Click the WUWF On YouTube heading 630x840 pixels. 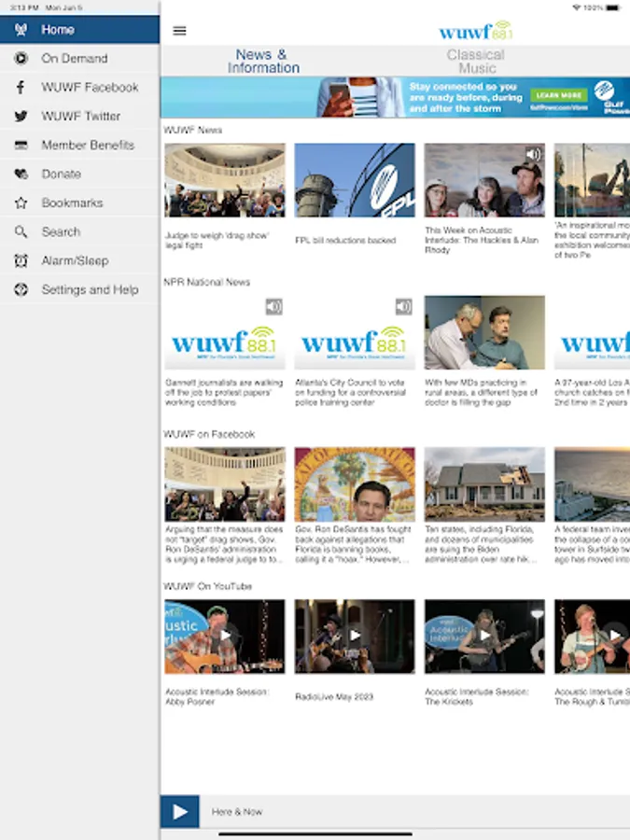[208, 587]
